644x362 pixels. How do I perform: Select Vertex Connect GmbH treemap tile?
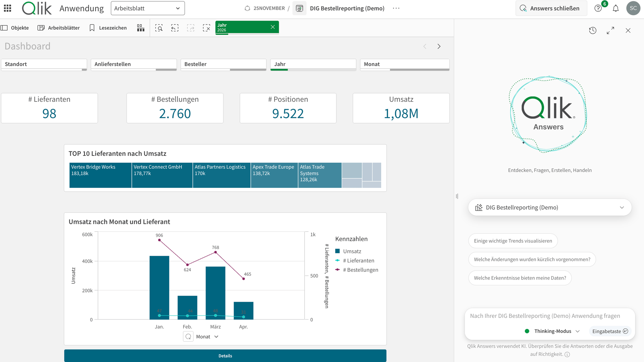point(162,175)
